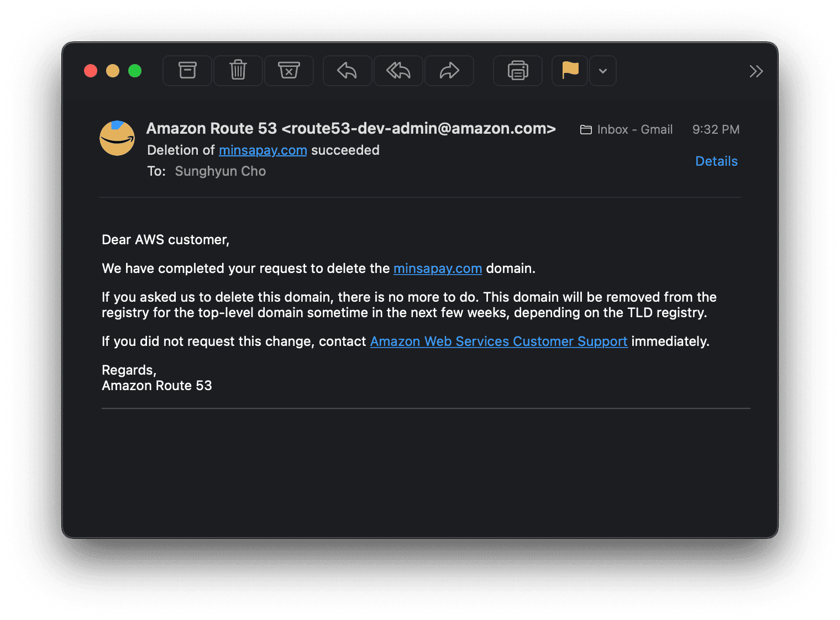This screenshot has height=620, width=840.
Task: Open minsapay.com link in subject line
Action: click(x=262, y=150)
